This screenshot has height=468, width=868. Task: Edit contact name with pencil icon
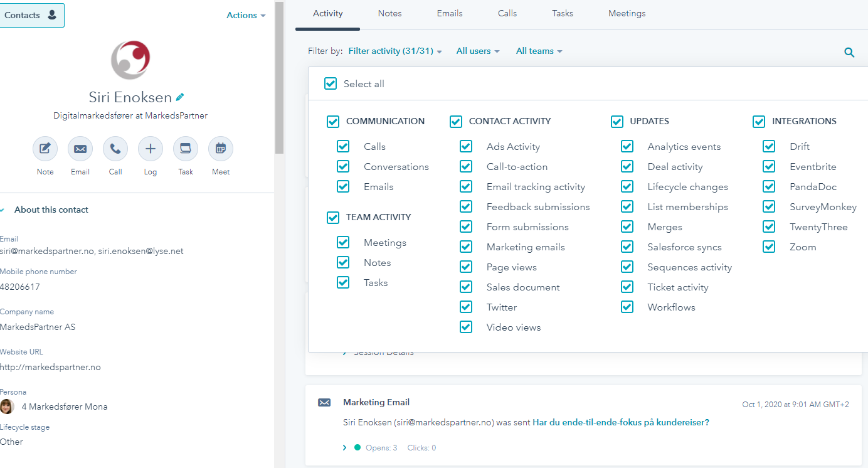180,97
